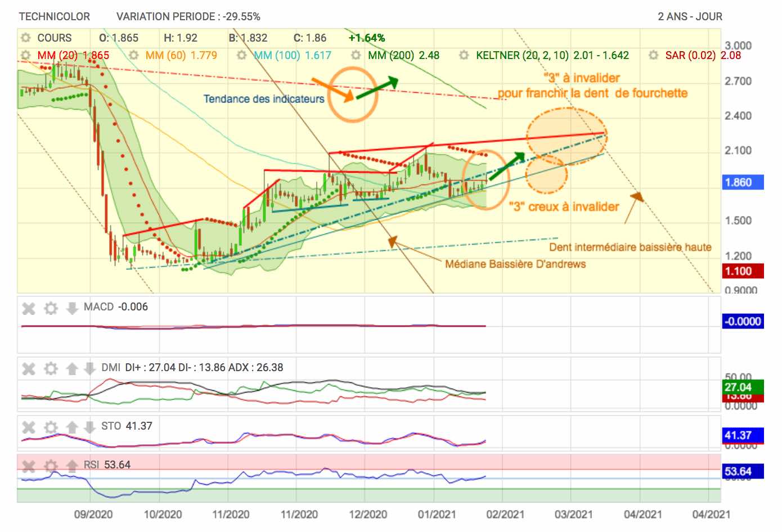Open settings gear for MM (20) moving average
Screen dimensions: 782x532
(x=25, y=56)
